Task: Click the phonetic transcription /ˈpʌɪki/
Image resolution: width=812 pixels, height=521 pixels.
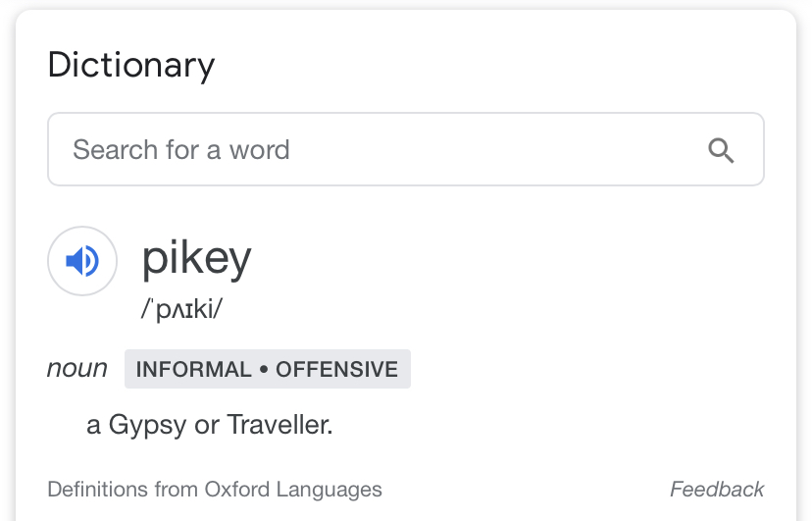Action: (181, 309)
